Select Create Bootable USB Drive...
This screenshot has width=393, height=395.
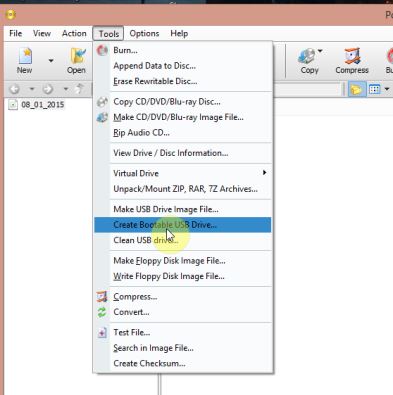[x=183, y=225]
